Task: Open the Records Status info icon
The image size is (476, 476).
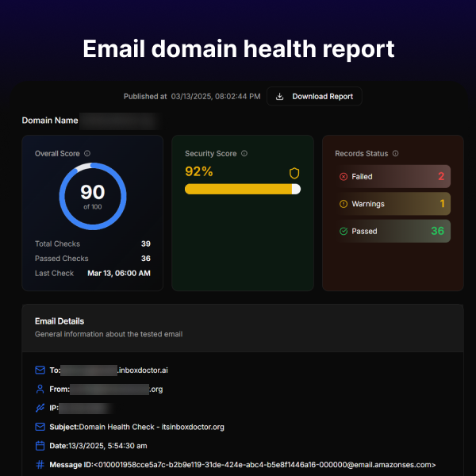Action: 395,153
